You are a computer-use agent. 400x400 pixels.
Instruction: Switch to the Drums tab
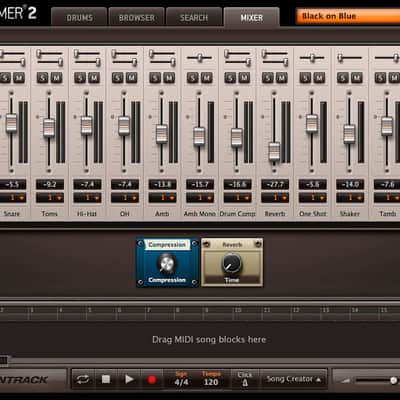tap(79, 18)
